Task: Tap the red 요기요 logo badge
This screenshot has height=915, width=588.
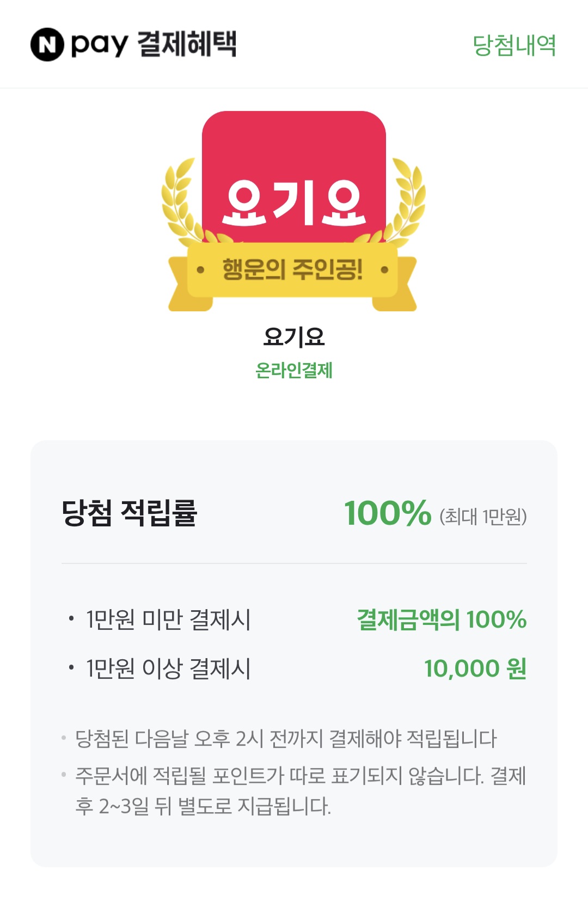Action: tap(294, 177)
